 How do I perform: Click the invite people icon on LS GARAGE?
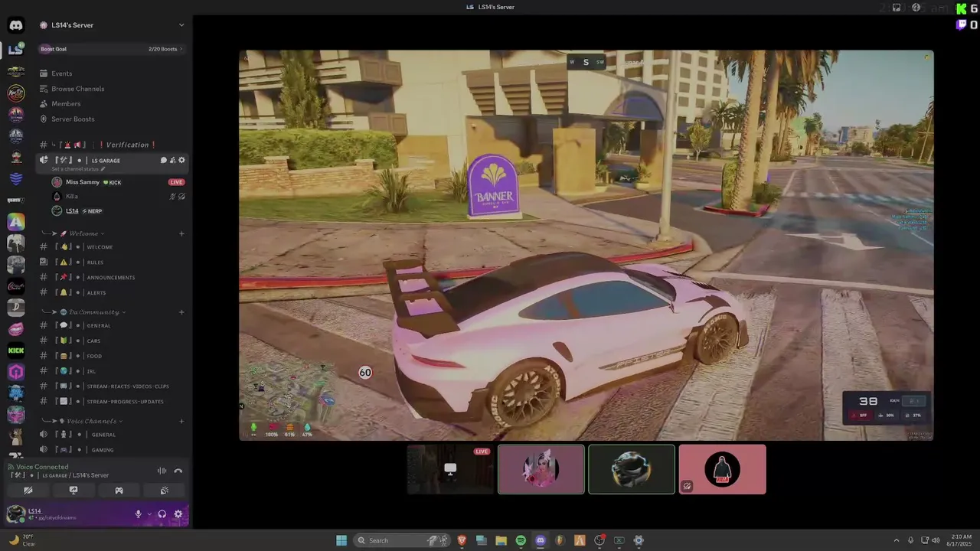(172, 161)
